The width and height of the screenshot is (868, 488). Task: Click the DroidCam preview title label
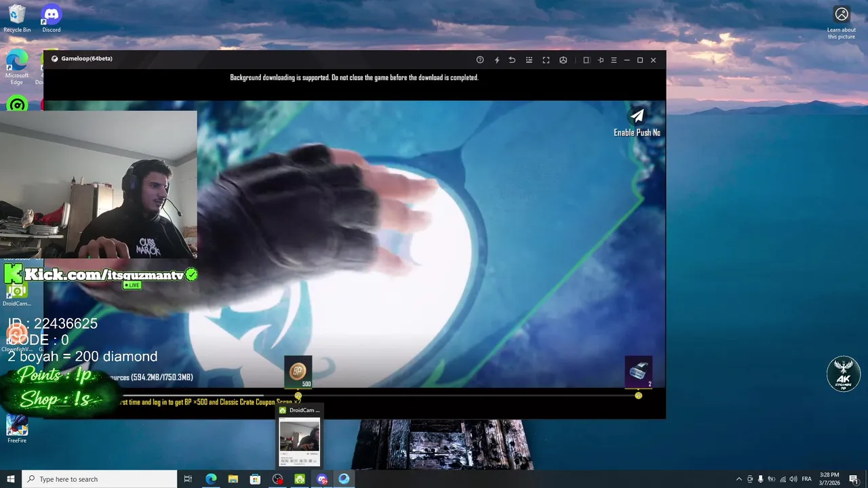304,410
